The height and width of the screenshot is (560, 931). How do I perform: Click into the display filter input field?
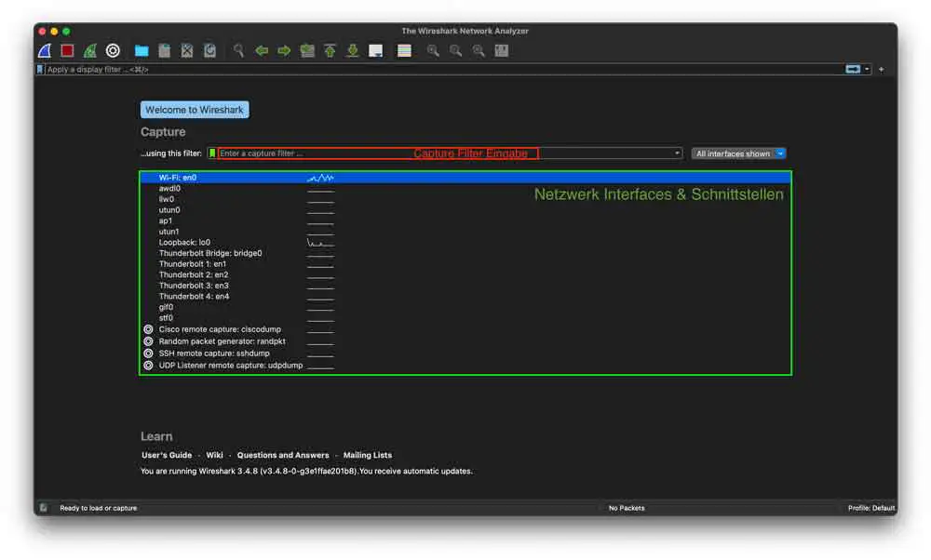point(444,70)
